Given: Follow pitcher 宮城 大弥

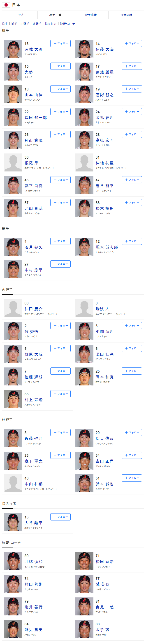Looking at the screenshot, I should (x=60, y=43).
